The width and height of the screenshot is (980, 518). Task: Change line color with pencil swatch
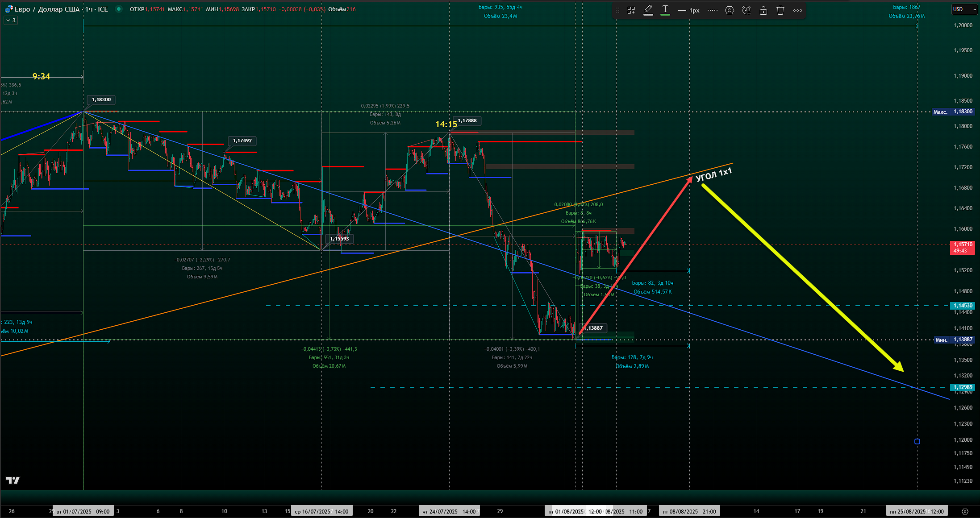click(x=648, y=10)
